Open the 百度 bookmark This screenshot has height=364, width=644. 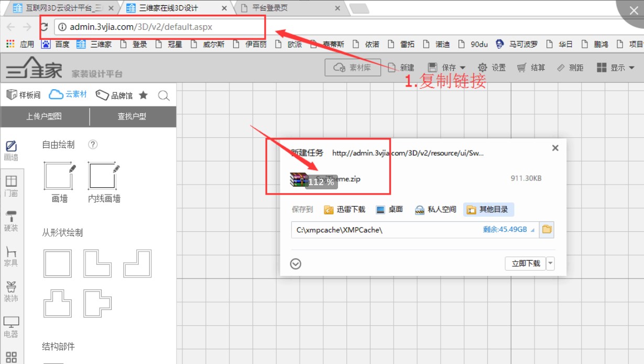pos(56,44)
